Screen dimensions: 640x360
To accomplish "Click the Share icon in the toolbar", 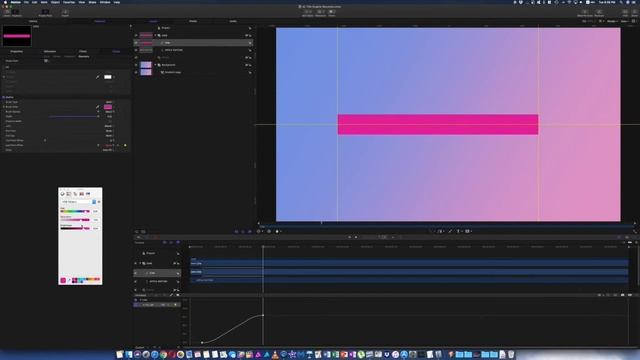I will [x=634, y=13].
